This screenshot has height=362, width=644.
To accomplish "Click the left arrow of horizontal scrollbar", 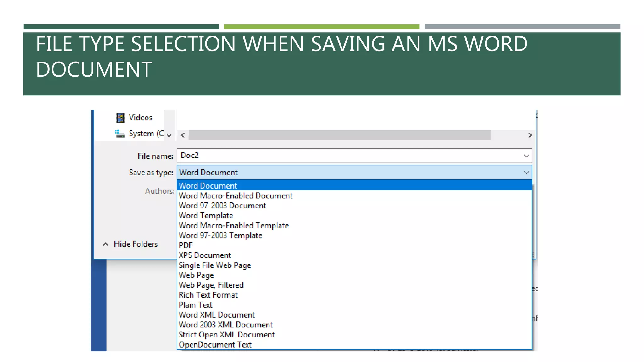I will pos(183,135).
